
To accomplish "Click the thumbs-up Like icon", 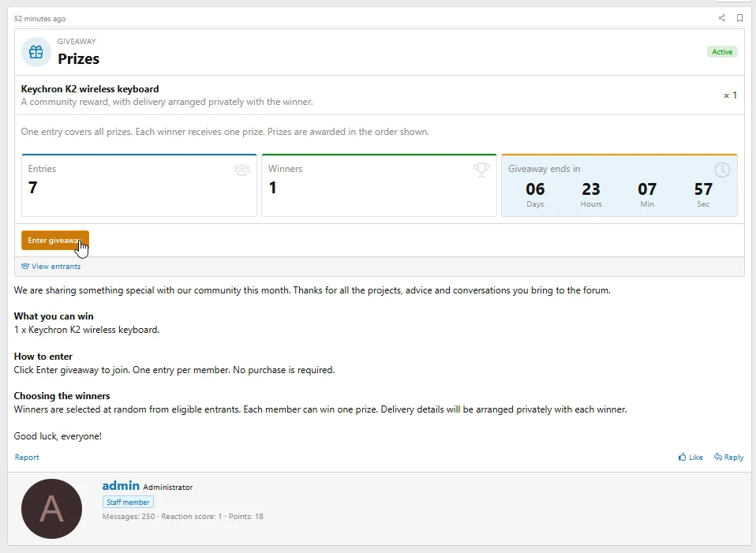I will pos(683,457).
